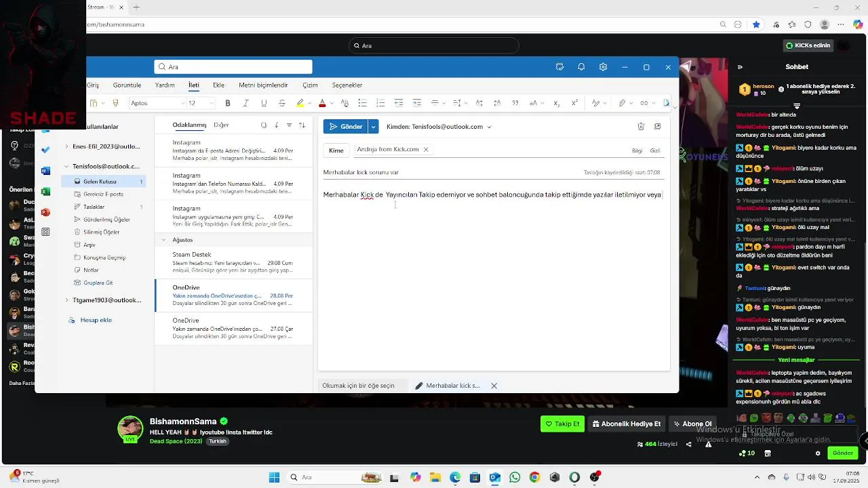Switch to the Diğer inbox
This screenshot has height=488, width=868.
(221, 125)
